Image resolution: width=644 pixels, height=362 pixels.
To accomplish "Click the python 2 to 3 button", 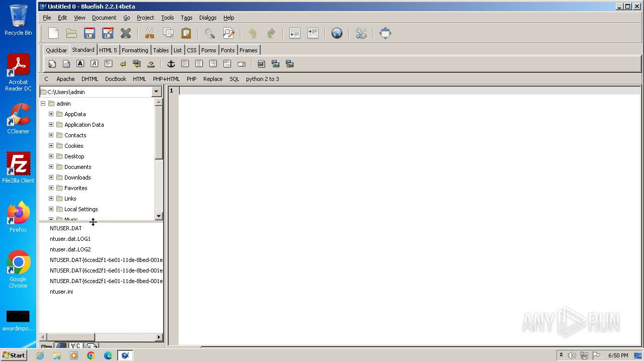I will tap(263, 79).
